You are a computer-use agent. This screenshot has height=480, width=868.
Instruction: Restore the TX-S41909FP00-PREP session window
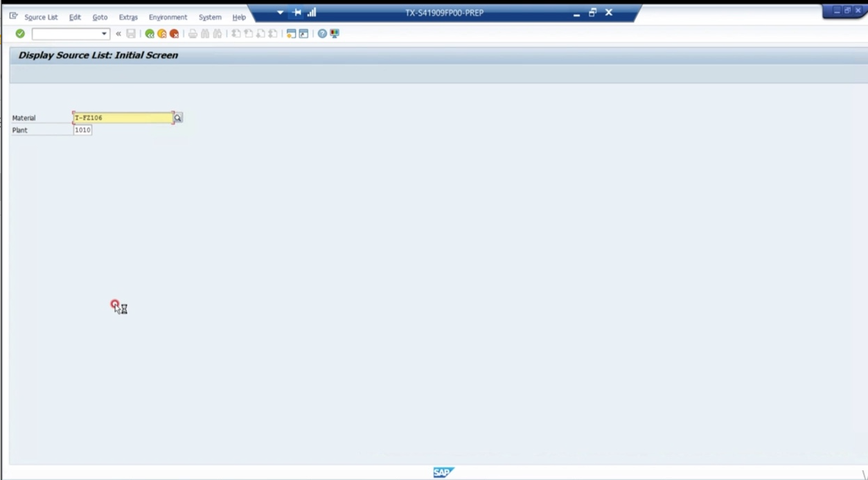click(x=592, y=12)
